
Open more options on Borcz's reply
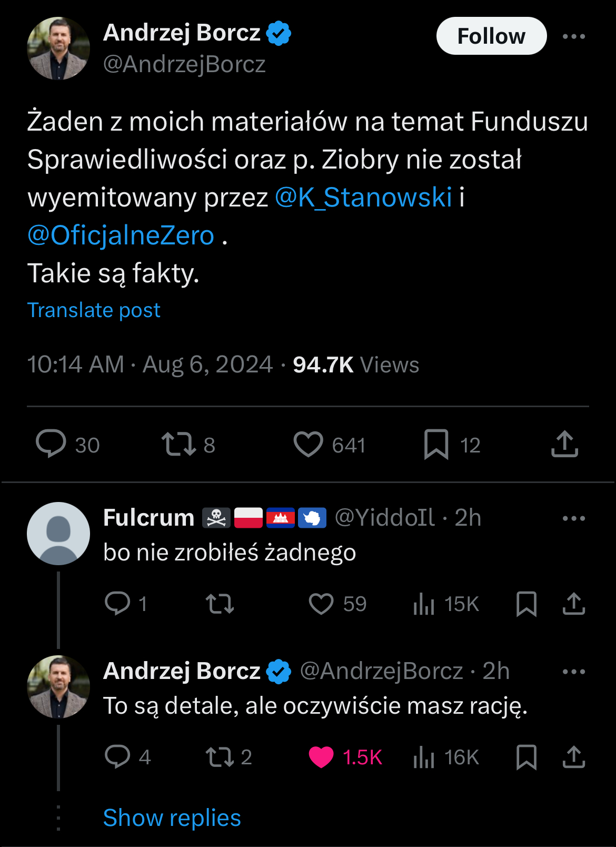coord(573,672)
